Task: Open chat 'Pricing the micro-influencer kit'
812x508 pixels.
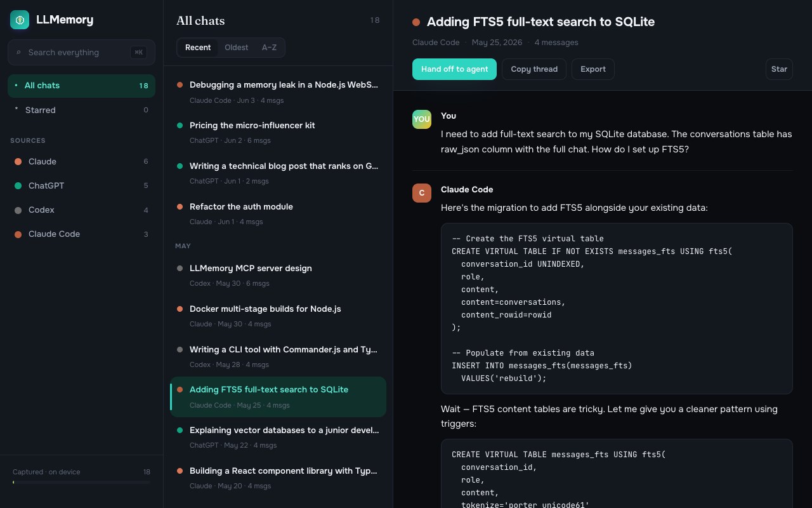Action: [x=278, y=133]
